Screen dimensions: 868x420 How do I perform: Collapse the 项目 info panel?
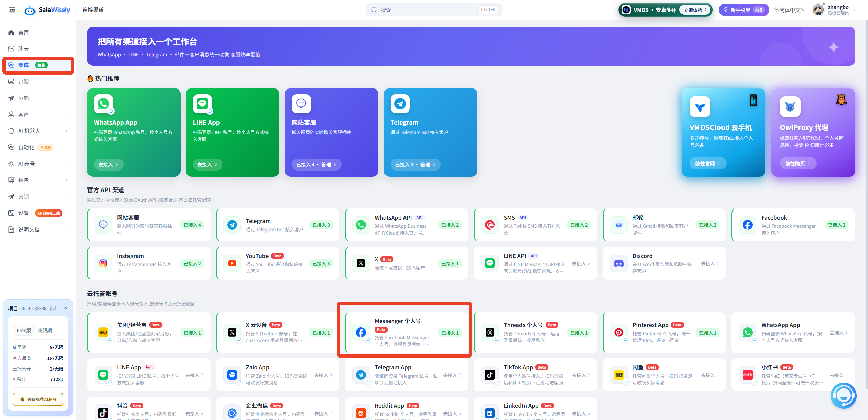pyautogui.click(x=65, y=308)
